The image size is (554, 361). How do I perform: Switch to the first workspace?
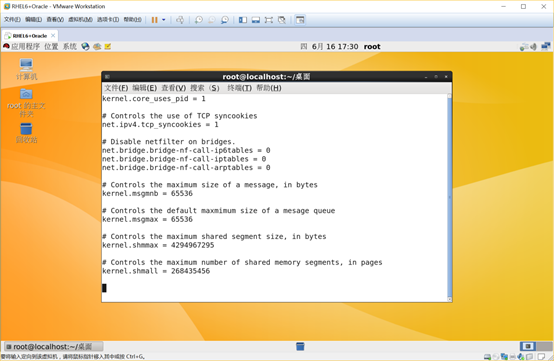[x=528, y=346]
